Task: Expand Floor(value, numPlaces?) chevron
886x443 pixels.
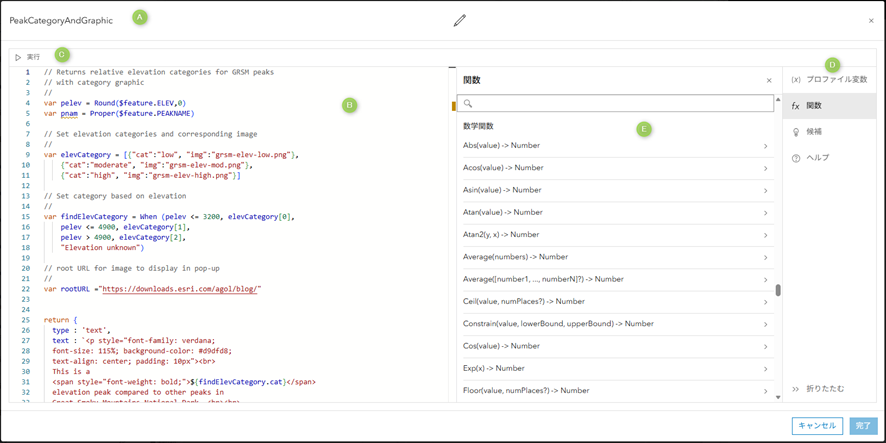Action: (766, 391)
